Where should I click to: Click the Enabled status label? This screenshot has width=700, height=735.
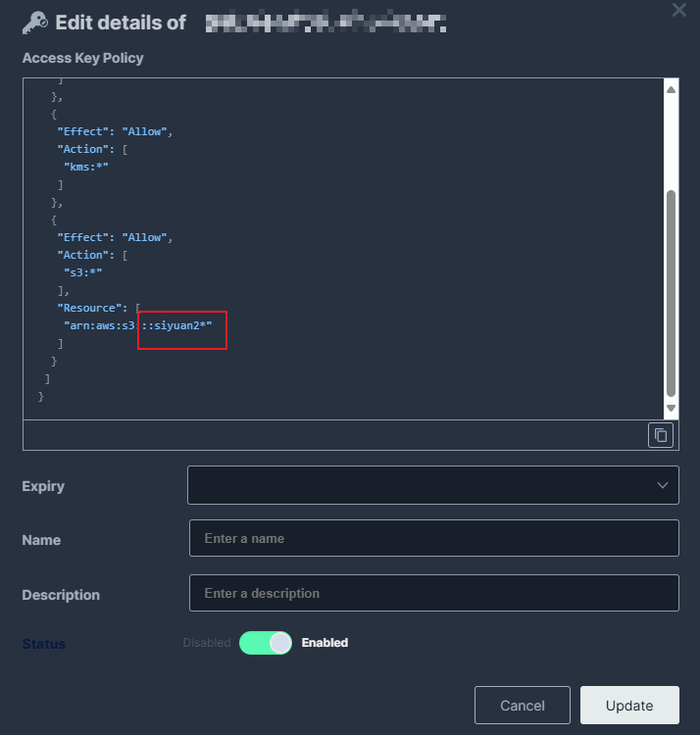(325, 643)
